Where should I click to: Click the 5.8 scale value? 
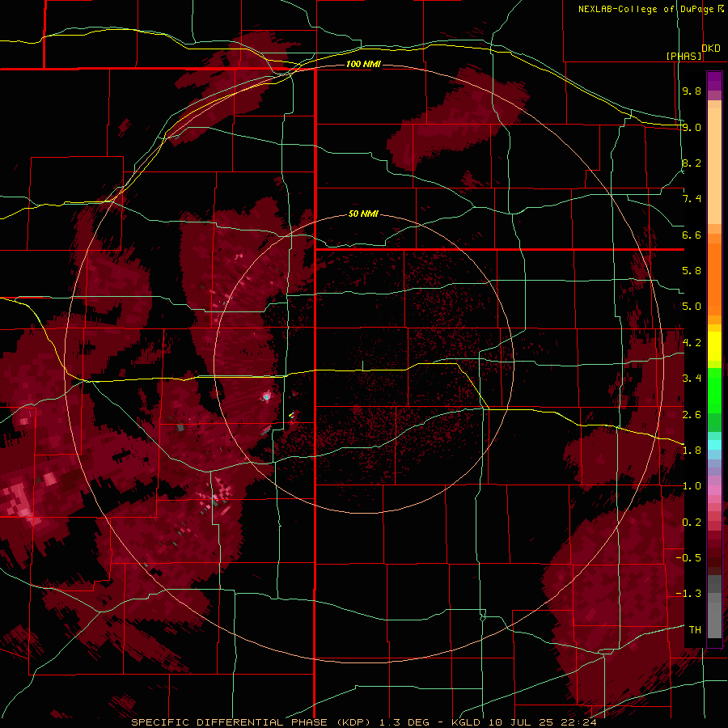(692, 271)
